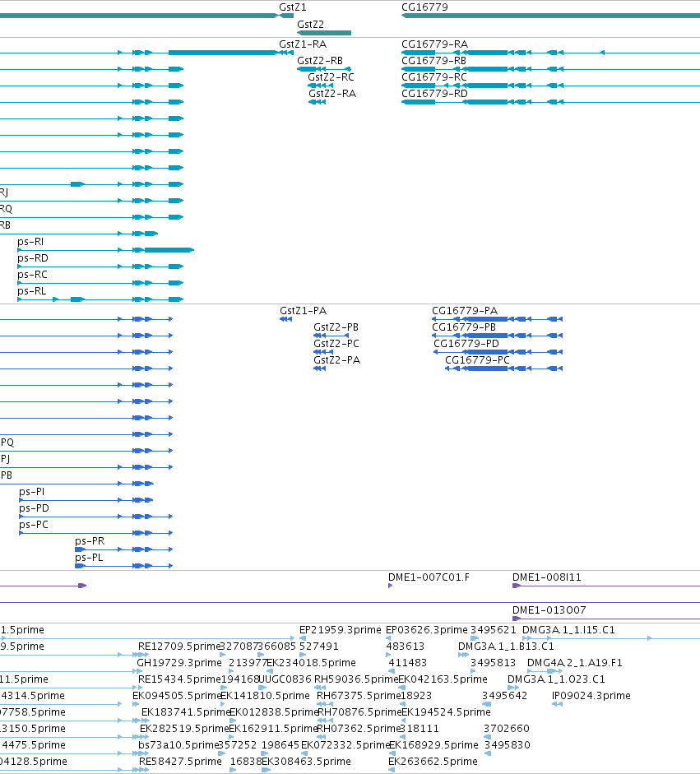Image resolution: width=700 pixels, height=774 pixels.
Task: Select protein CG16779-PA label
Action: coord(465,310)
